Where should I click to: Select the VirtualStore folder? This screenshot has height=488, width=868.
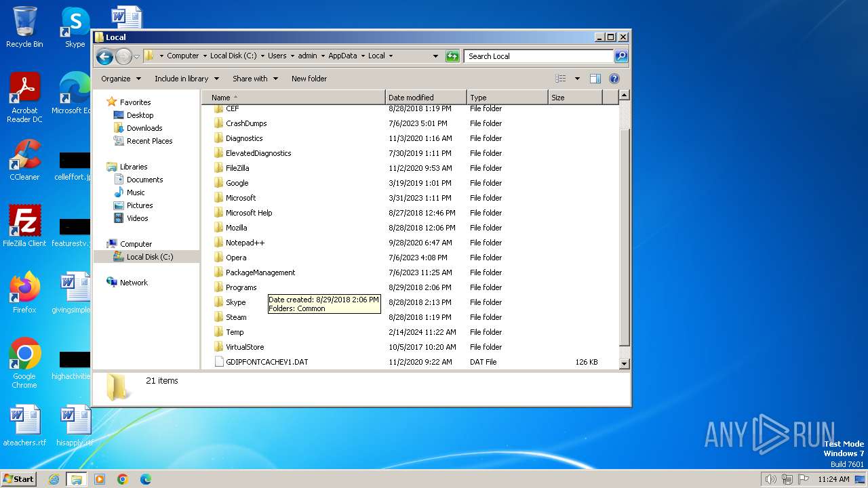click(x=245, y=347)
